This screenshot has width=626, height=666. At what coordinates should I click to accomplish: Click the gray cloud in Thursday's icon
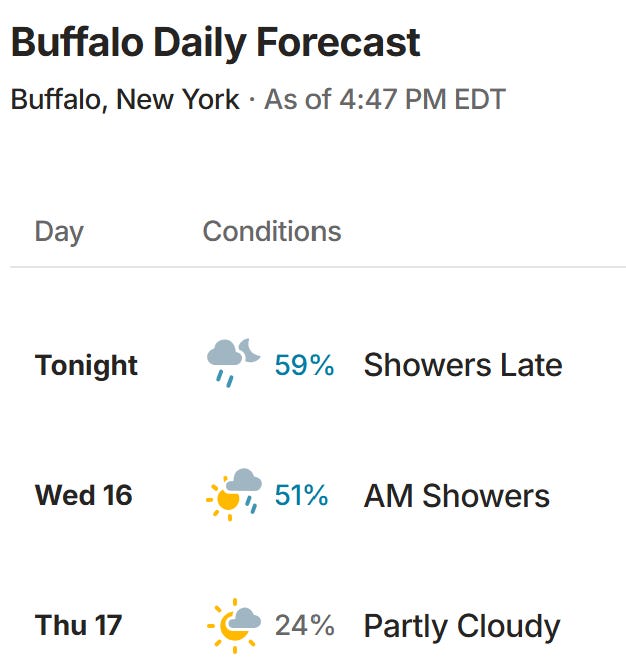(x=244, y=618)
